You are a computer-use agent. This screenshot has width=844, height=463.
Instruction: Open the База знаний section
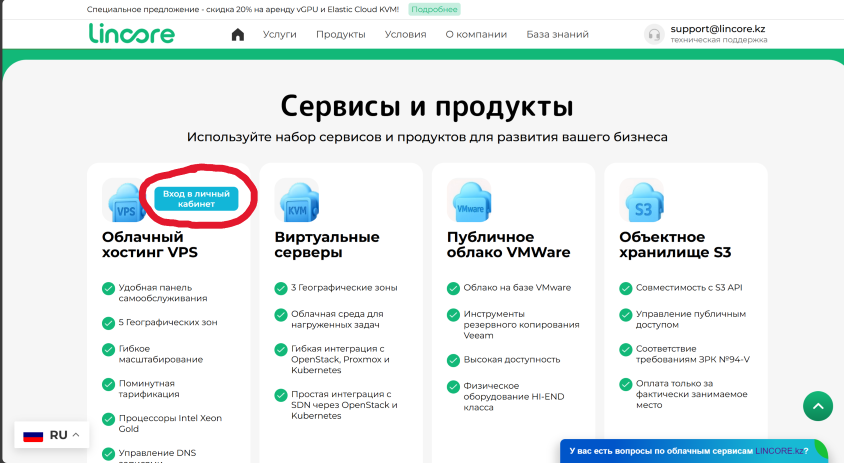point(557,34)
